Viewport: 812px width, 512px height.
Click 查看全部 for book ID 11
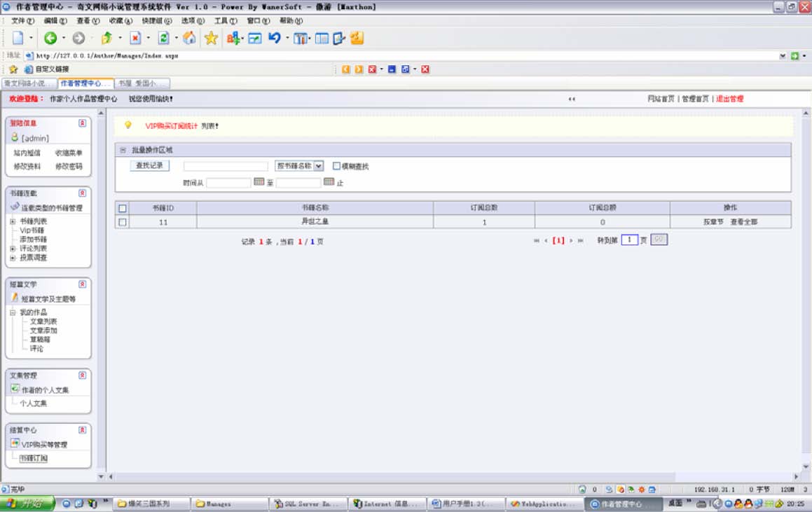(743, 222)
